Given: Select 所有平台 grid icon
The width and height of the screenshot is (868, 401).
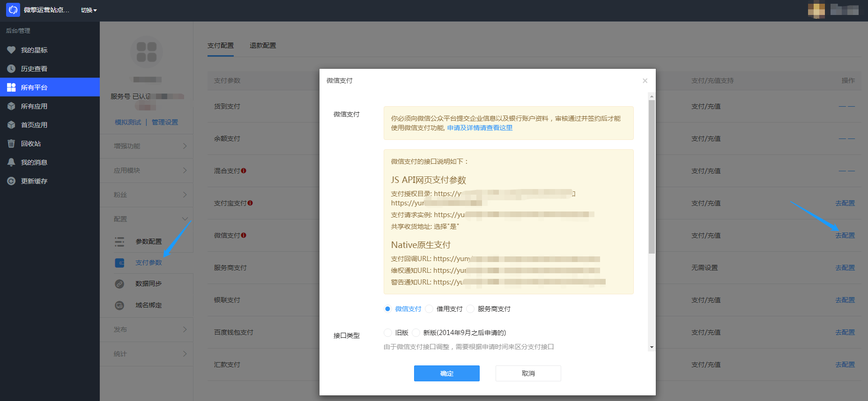Looking at the screenshot, I should coord(11,87).
